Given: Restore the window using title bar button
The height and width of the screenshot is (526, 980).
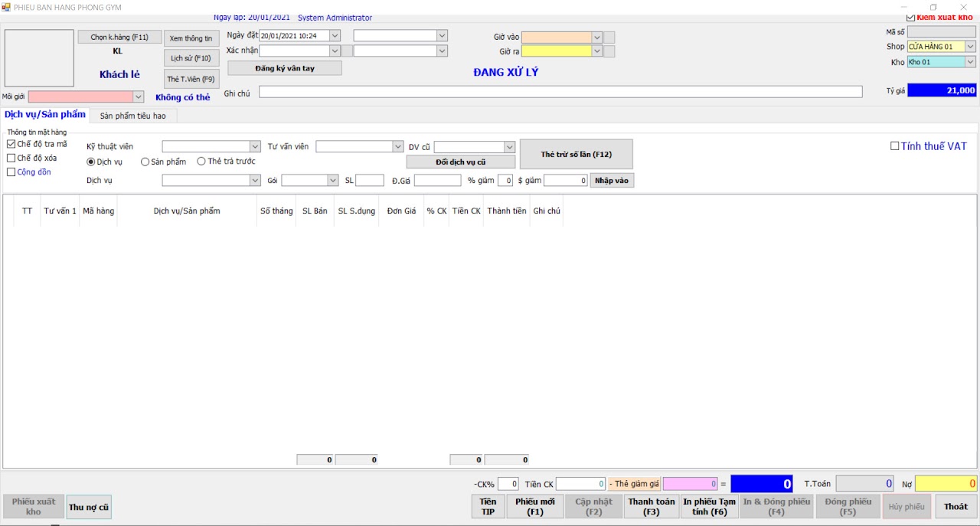Looking at the screenshot, I should coord(933,7).
